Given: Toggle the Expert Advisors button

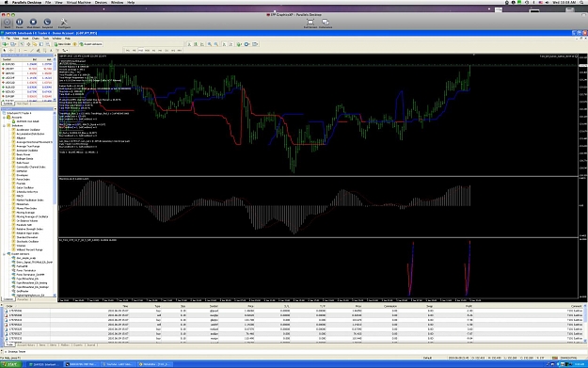Looking at the screenshot, I should (x=90, y=44).
